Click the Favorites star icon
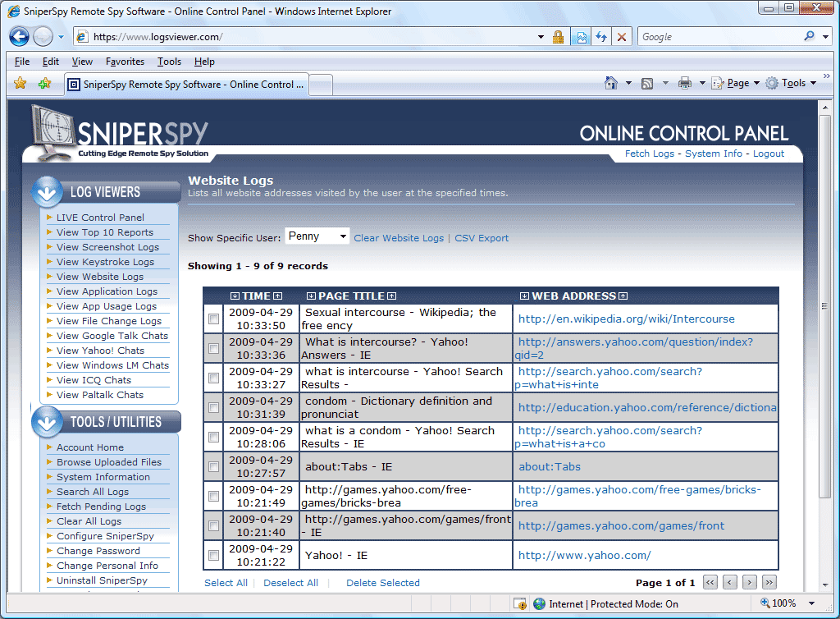Image resolution: width=840 pixels, height=619 pixels. pos(21,84)
